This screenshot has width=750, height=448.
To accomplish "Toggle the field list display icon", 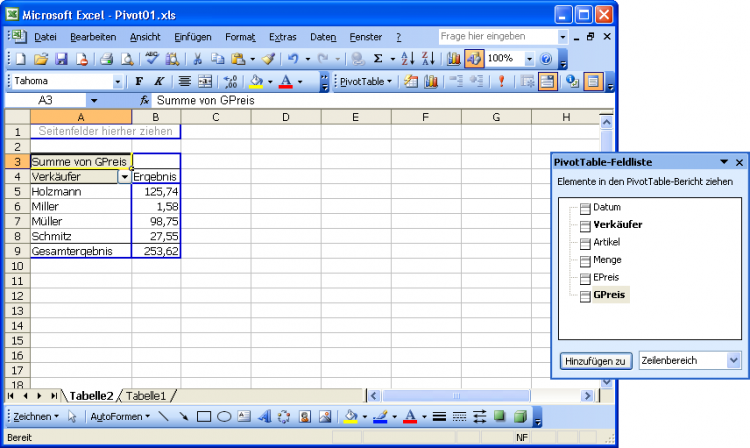I will click(x=593, y=82).
